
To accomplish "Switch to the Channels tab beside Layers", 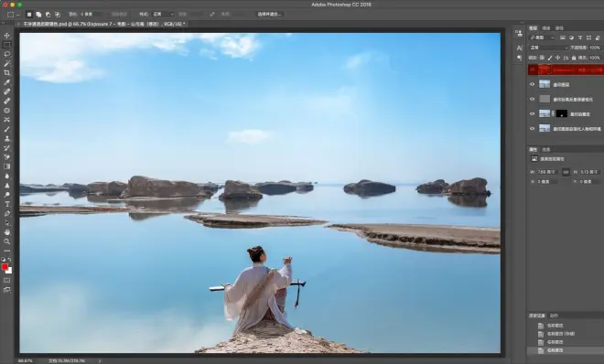I will [x=546, y=28].
